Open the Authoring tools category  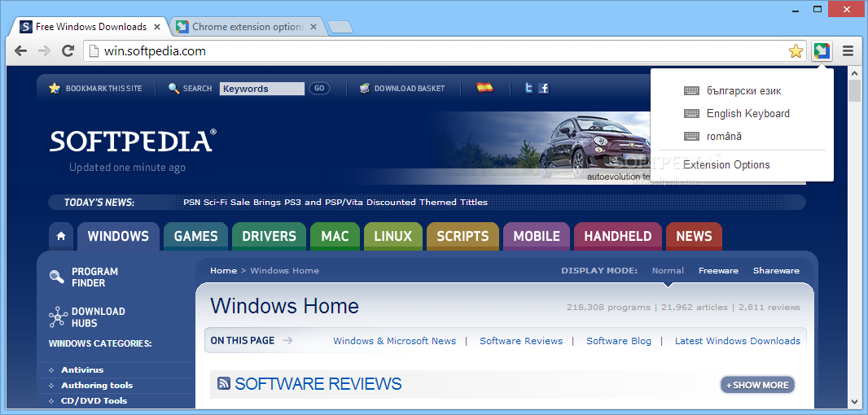coord(97,385)
